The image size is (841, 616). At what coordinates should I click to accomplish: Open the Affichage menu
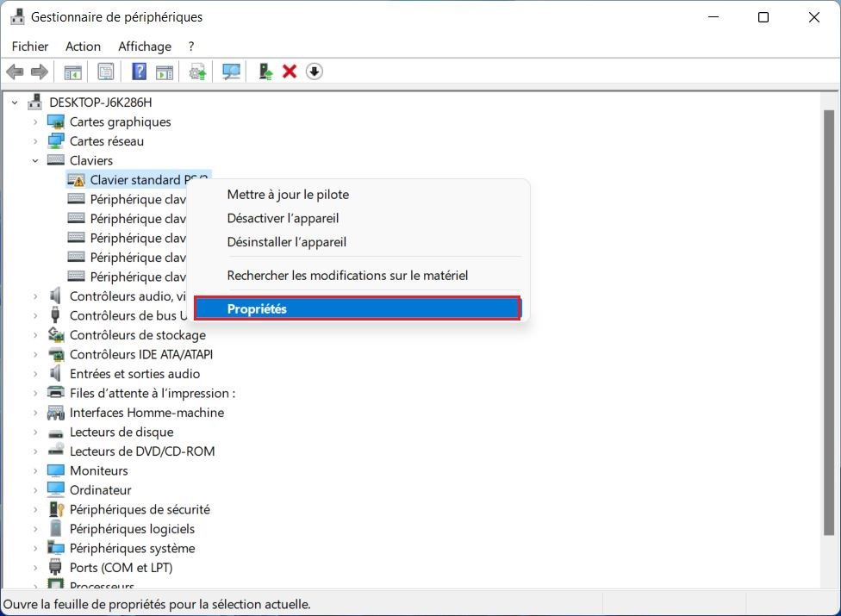[144, 46]
